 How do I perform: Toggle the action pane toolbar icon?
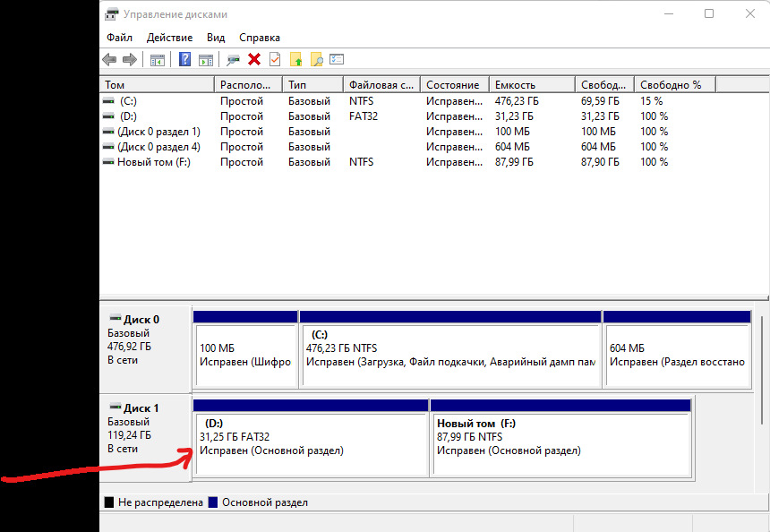(x=206, y=60)
